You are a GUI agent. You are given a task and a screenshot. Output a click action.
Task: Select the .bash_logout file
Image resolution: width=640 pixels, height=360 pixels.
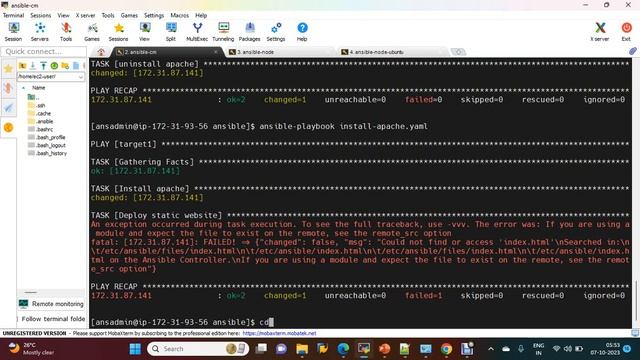[x=47, y=145]
